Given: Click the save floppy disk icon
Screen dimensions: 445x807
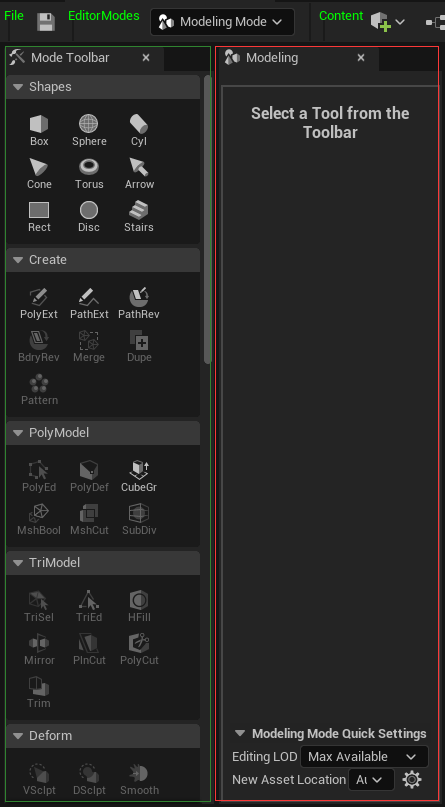Looking at the screenshot, I should point(46,22).
